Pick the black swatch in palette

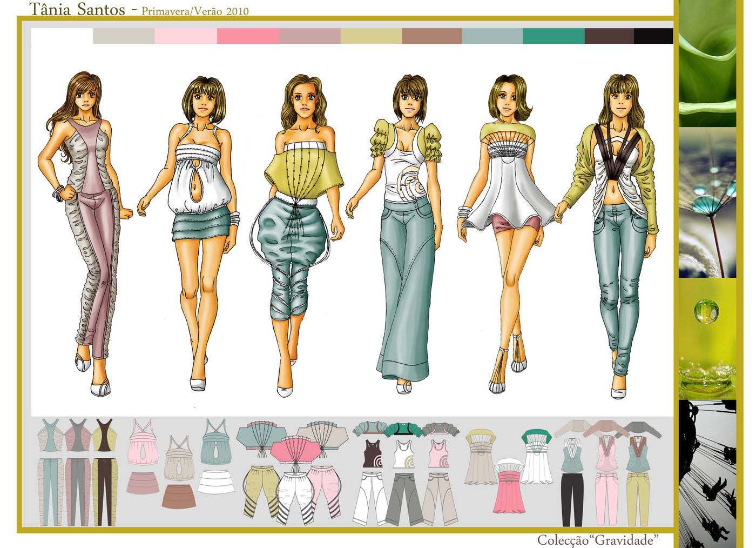point(653,36)
